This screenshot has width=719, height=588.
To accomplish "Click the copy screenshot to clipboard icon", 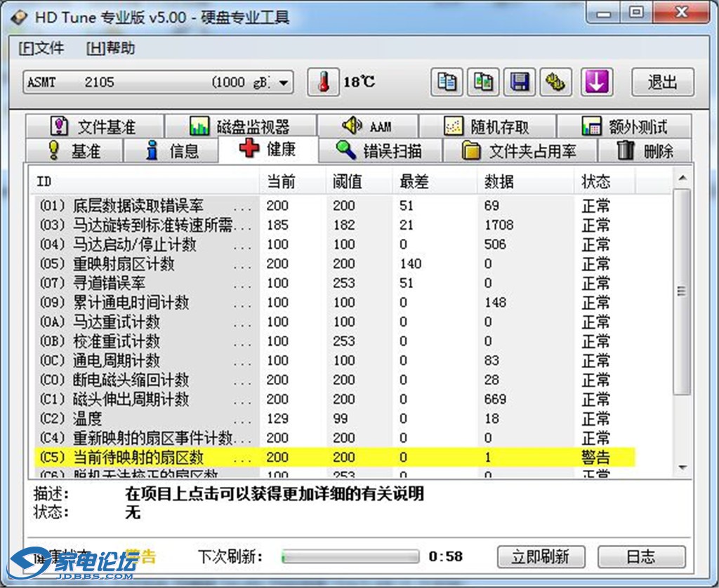I will click(483, 82).
